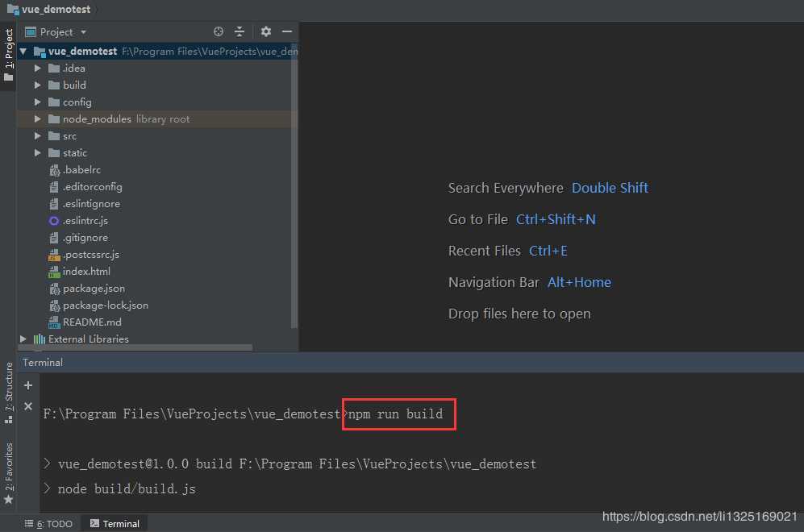The height and width of the screenshot is (532, 804).
Task: Click the External Libraries bars icon
Action: click(40, 339)
